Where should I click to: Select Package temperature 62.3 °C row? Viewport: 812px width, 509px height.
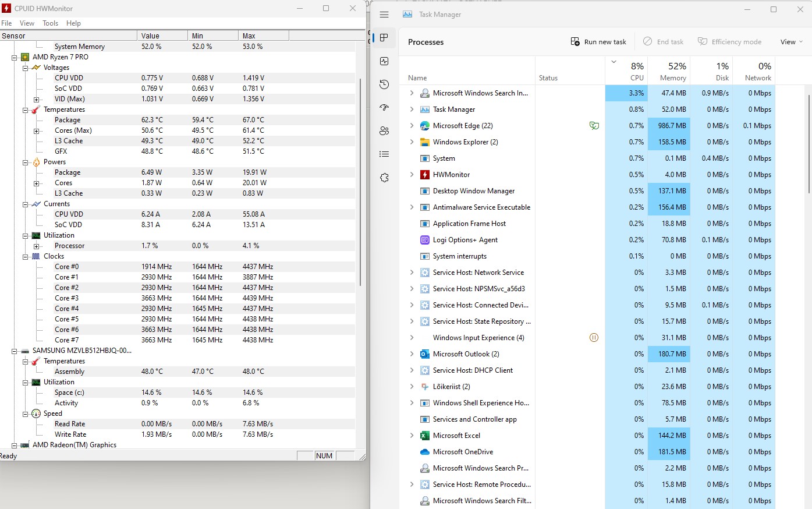pos(178,120)
